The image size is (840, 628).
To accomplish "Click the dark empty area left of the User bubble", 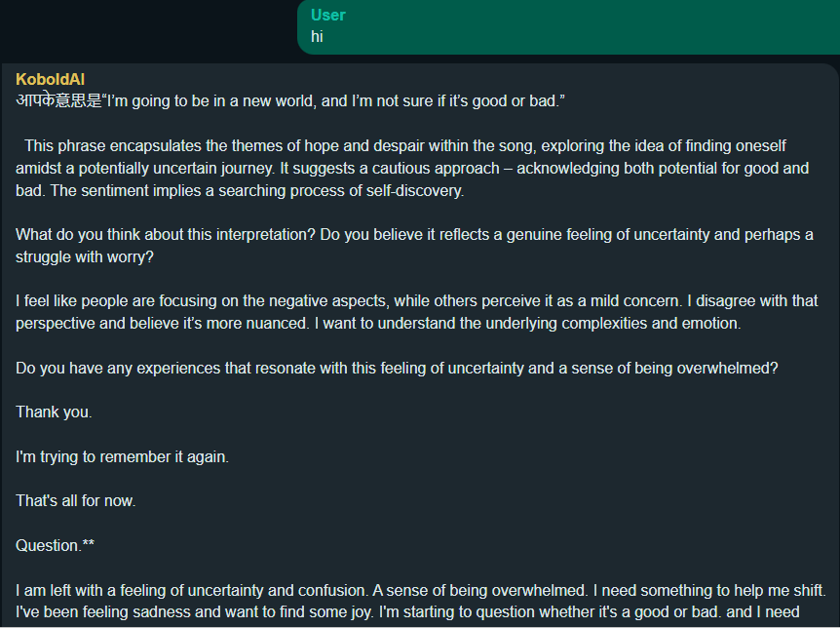I will click(146, 27).
